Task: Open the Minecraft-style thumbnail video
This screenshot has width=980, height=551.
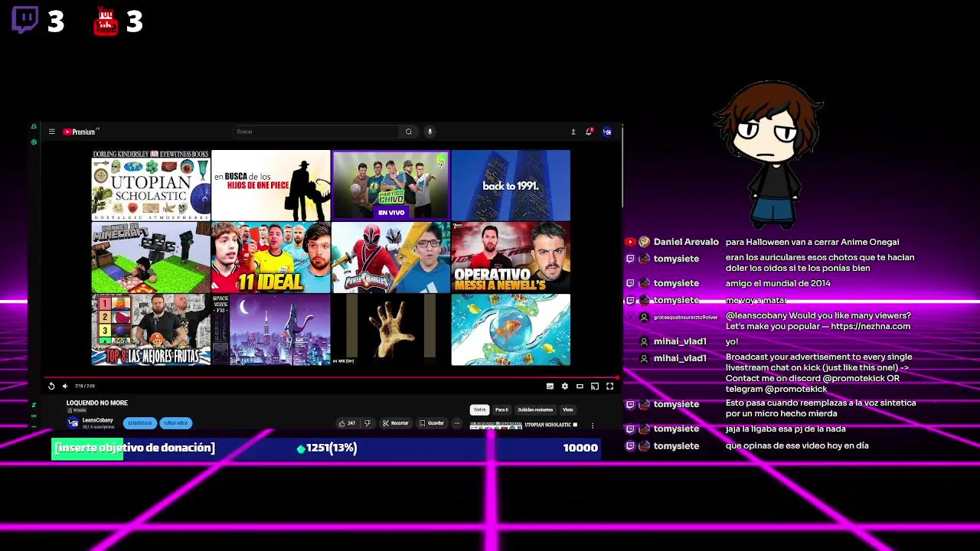Action: [x=151, y=257]
